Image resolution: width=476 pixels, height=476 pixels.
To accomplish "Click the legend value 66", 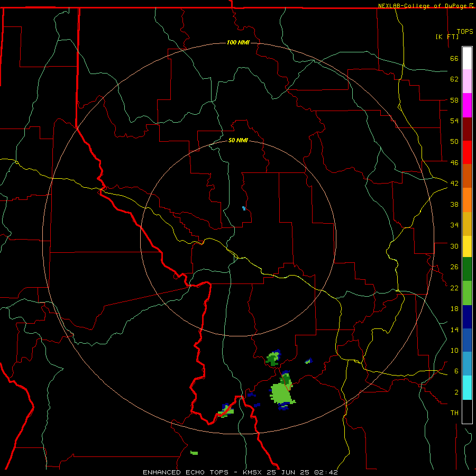I will coord(454,58).
